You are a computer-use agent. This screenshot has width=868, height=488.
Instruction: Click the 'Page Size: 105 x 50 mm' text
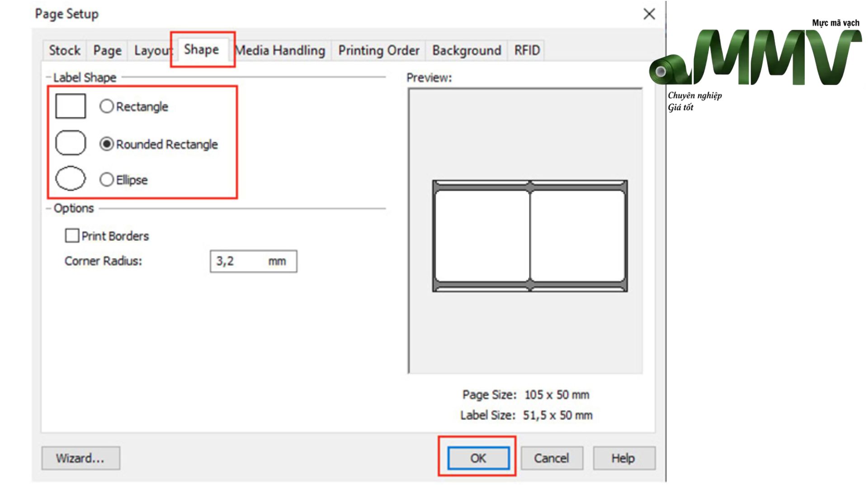click(x=526, y=394)
